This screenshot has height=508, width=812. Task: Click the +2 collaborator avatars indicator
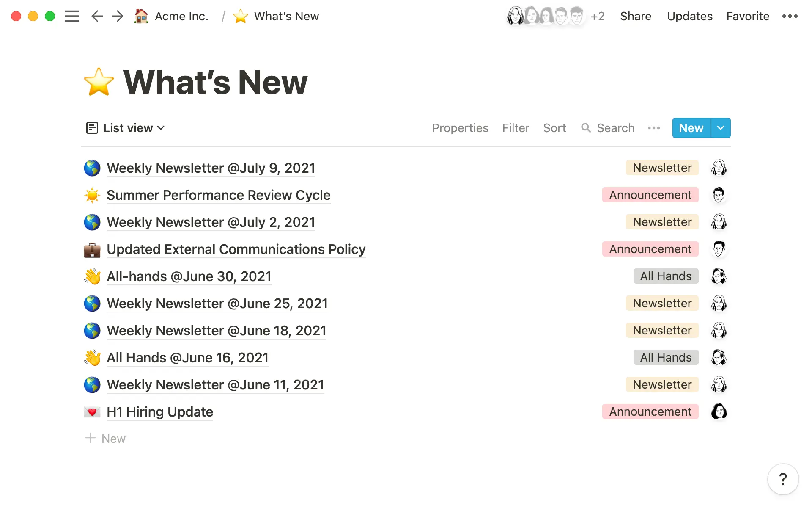click(x=597, y=16)
